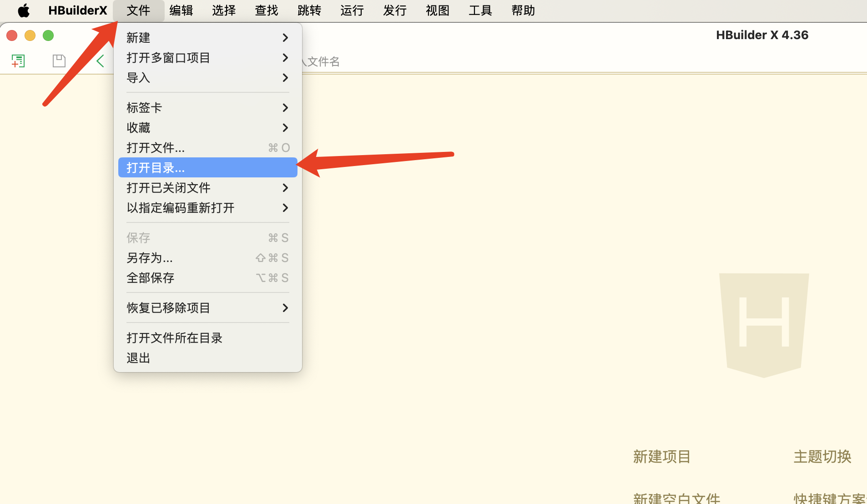Click the green fullscreen window button
Image resolution: width=867 pixels, height=504 pixels.
point(48,35)
